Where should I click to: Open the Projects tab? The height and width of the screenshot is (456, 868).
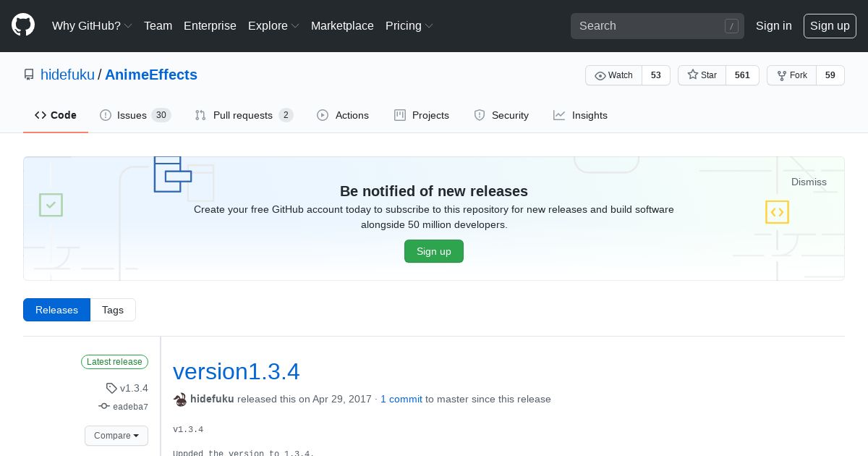click(x=422, y=115)
